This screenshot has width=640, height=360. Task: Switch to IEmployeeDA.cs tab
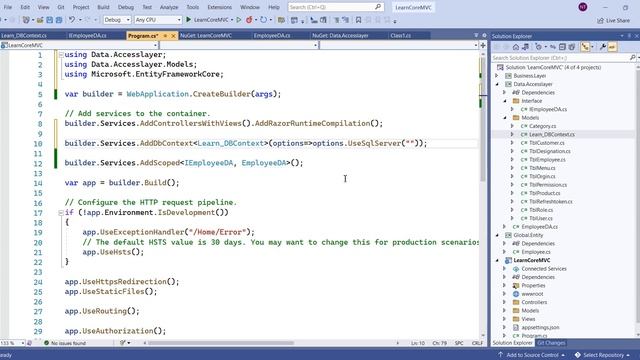(88, 36)
